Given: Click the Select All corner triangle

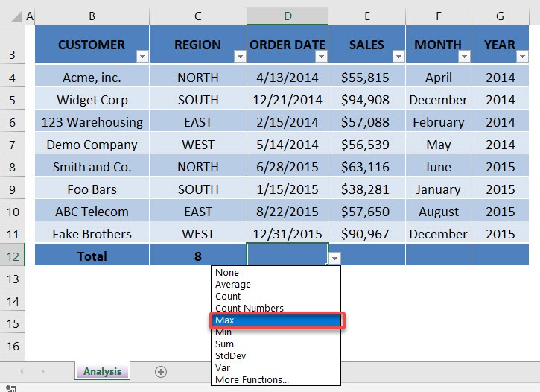Looking at the screenshot, I should click(16, 16).
